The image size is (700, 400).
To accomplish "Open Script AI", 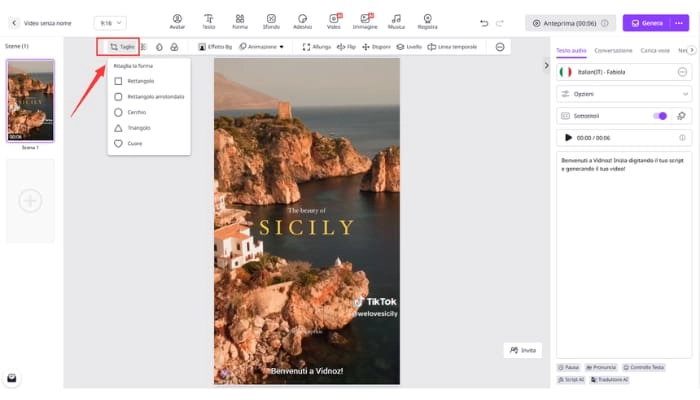I will (x=571, y=379).
